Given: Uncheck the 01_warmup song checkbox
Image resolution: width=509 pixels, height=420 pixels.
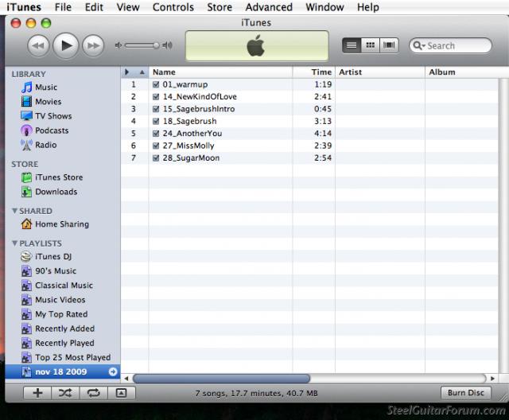Looking at the screenshot, I should tap(157, 84).
